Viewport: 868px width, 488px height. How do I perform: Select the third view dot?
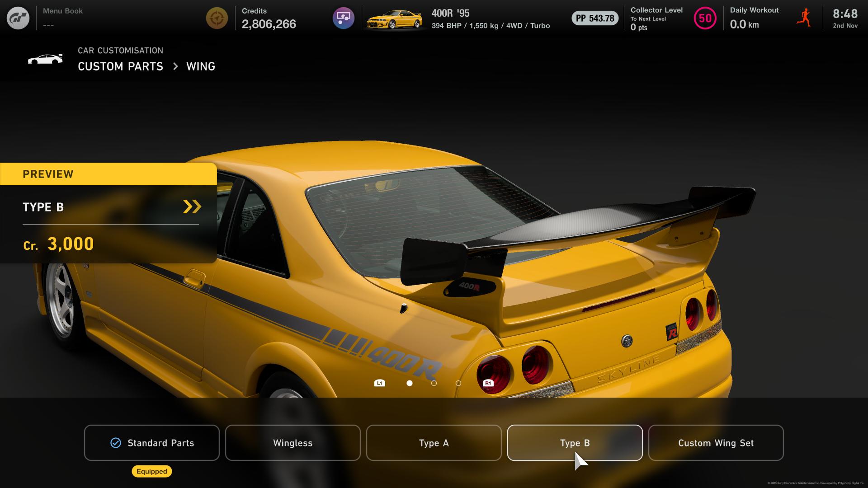coord(458,383)
